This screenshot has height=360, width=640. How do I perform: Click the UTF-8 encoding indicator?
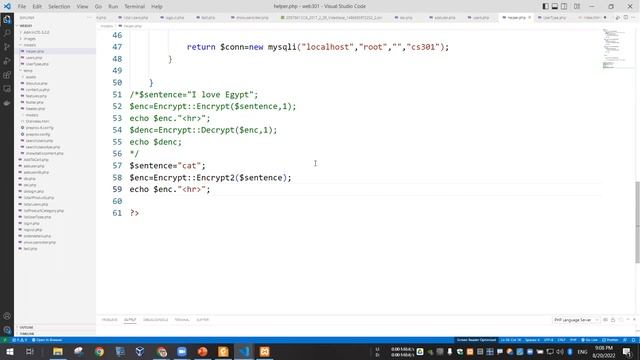549,340
